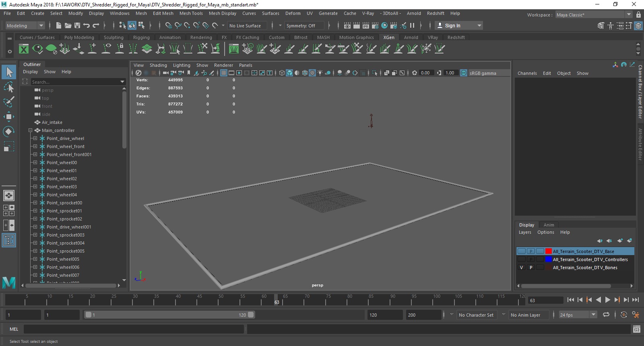Switch to the Rigging shelf tab

tap(141, 37)
